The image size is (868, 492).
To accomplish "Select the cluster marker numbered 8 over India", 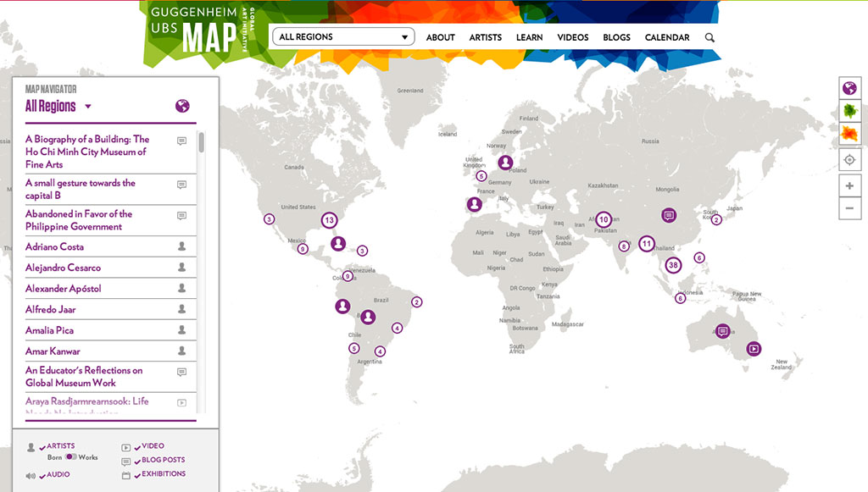I will (x=624, y=246).
